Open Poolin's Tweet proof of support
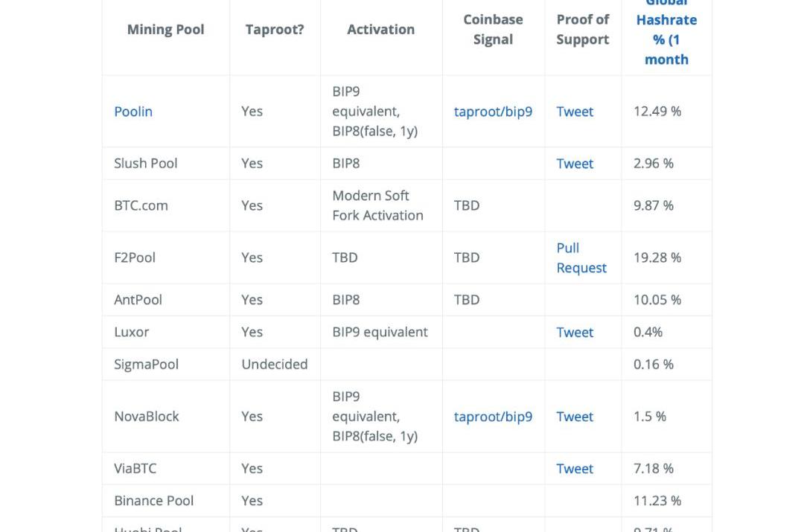This screenshot has width=804, height=532. pos(575,112)
